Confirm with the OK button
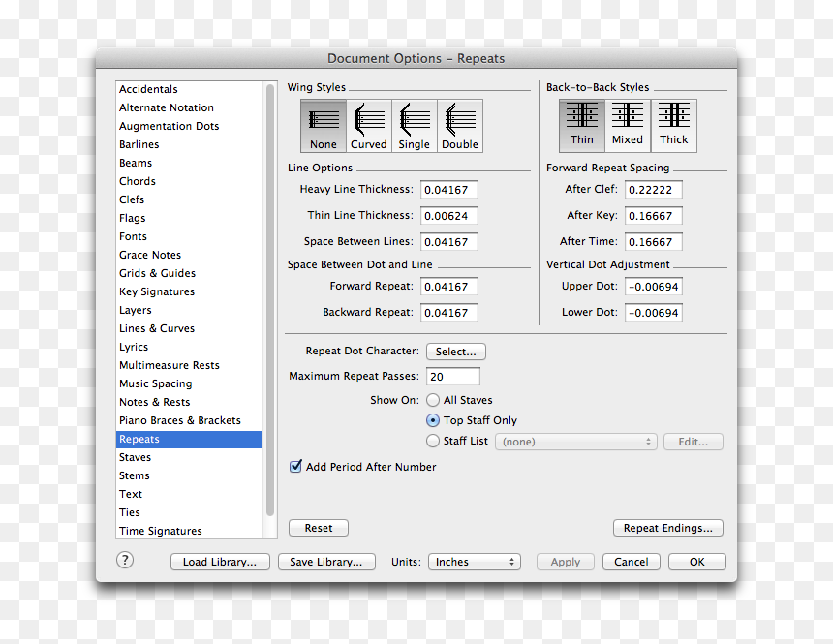Viewport: 833px width, 644px height. pos(697,563)
